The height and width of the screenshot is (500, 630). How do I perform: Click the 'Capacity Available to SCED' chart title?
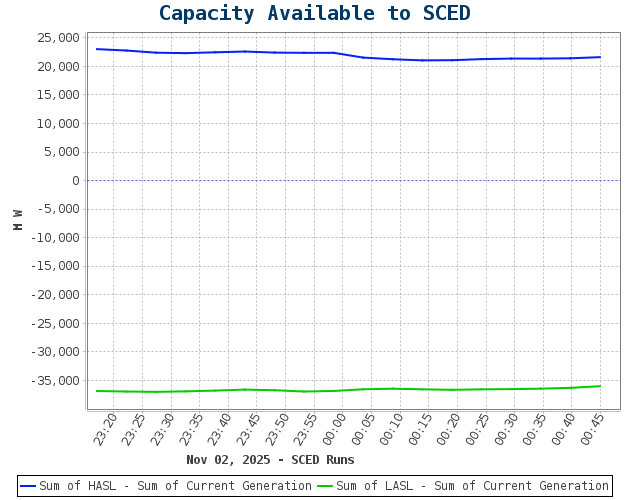coord(314,14)
